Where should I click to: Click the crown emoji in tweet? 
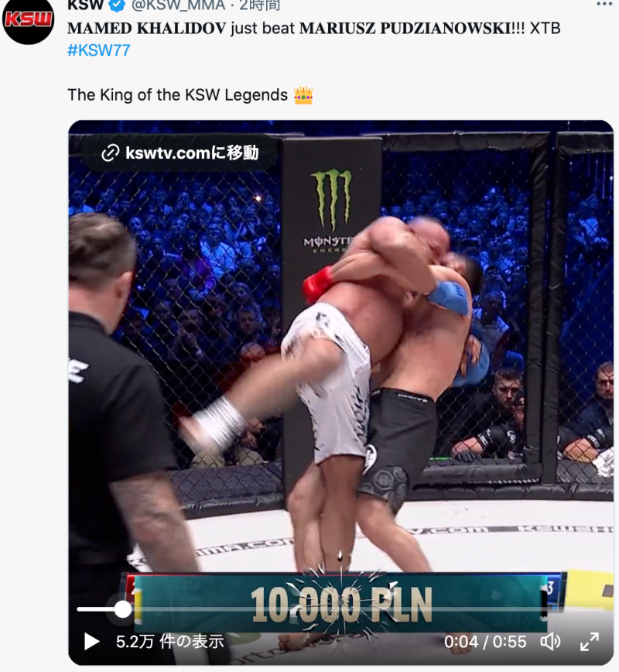[303, 95]
